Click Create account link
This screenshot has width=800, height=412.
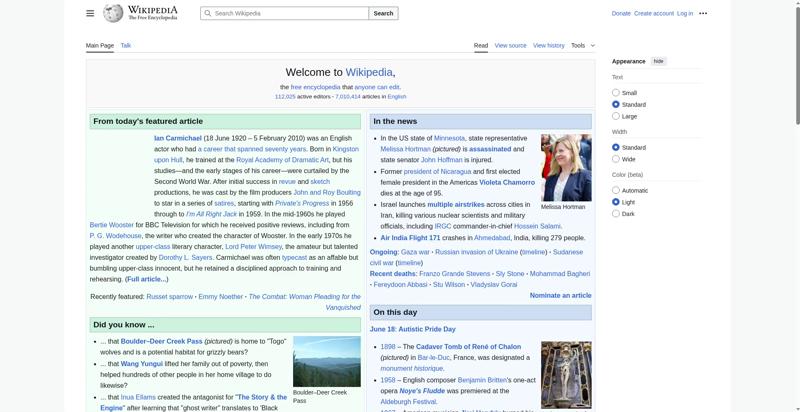point(654,13)
